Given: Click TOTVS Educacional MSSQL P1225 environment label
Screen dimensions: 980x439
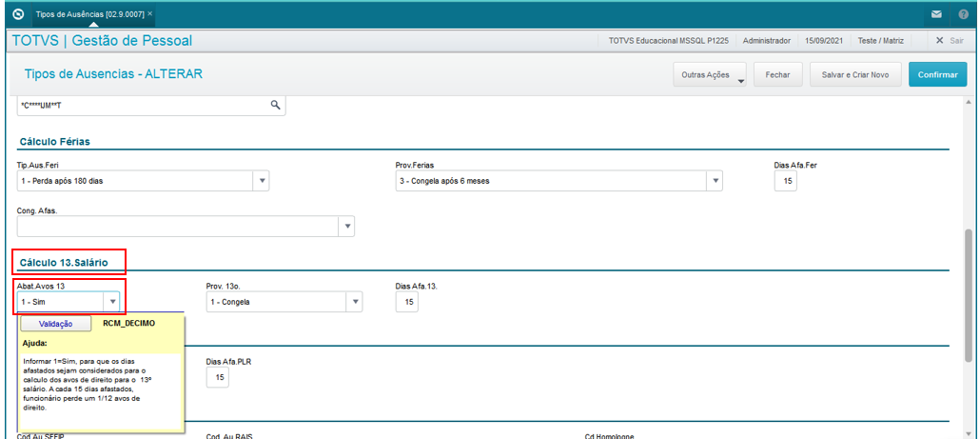Looking at the screenshot, I should [x=670, y=41].
